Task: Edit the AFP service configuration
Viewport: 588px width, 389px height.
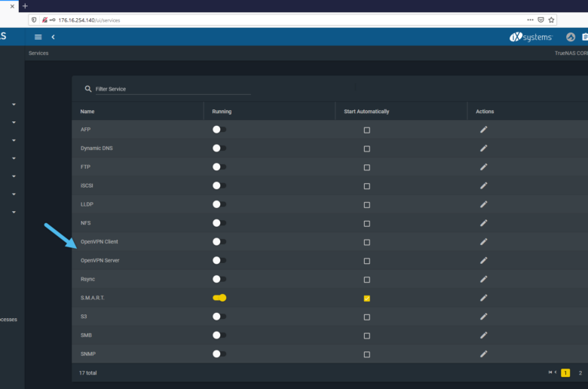Action: click(x=484, y=130)
